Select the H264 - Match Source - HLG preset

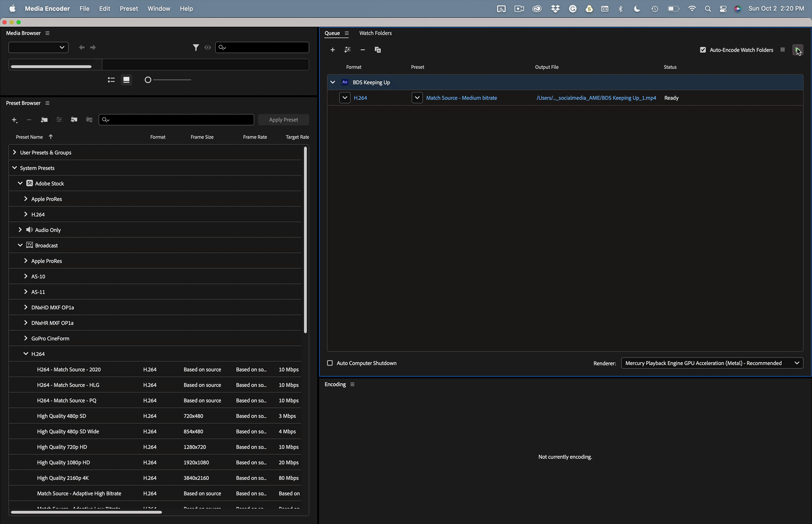(155, 385)
